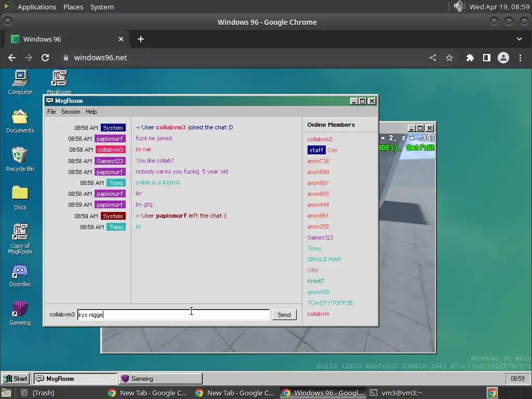The image size is (532, 399).
Task: Expand the Chrome tab search chevron
Action: [519, 39]
